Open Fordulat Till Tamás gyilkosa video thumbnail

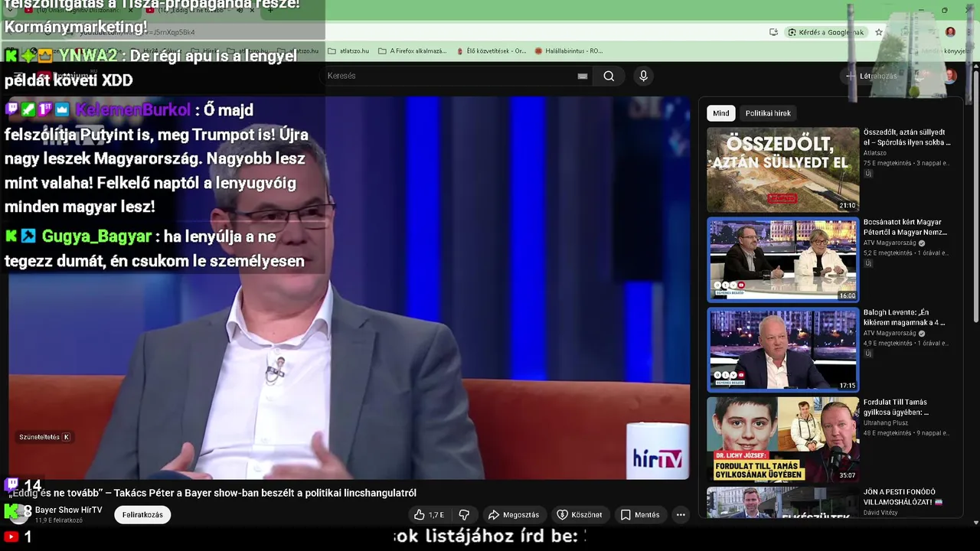point(782,439)
